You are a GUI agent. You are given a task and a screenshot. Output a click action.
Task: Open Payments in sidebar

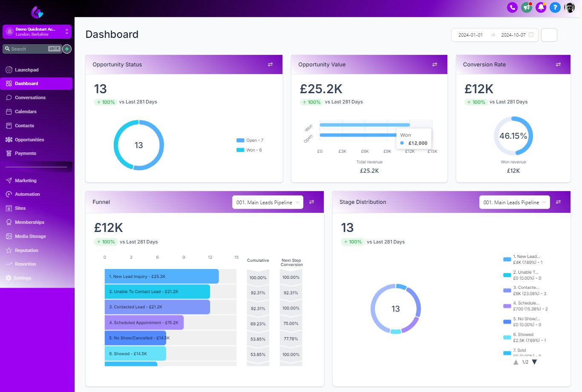[x=25, y=153]
